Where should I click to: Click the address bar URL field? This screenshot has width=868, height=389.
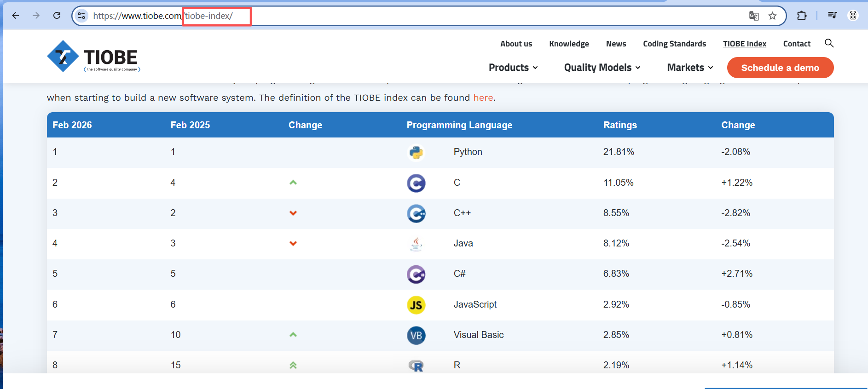tap(414, 16)
